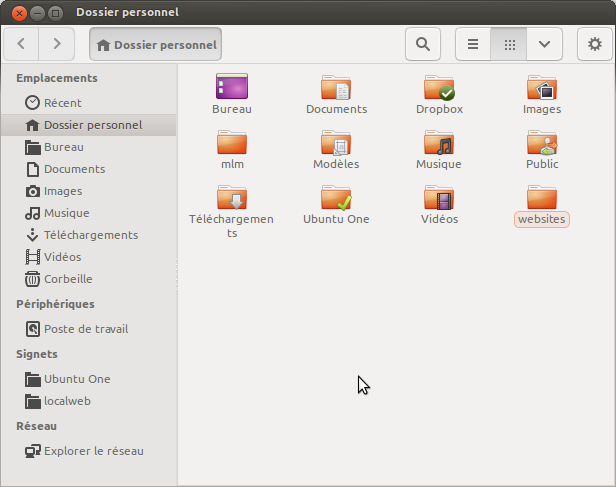Click the Dossier personnel path button

pos(156,44)
